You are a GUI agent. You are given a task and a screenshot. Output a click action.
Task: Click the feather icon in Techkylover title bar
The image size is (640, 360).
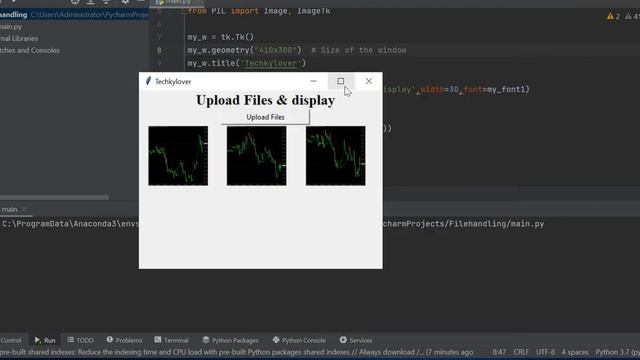[148, 81]
